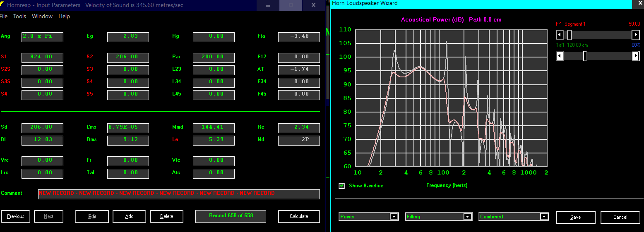
Task: Click the Atc value field
Action: [x=214, y=173]
